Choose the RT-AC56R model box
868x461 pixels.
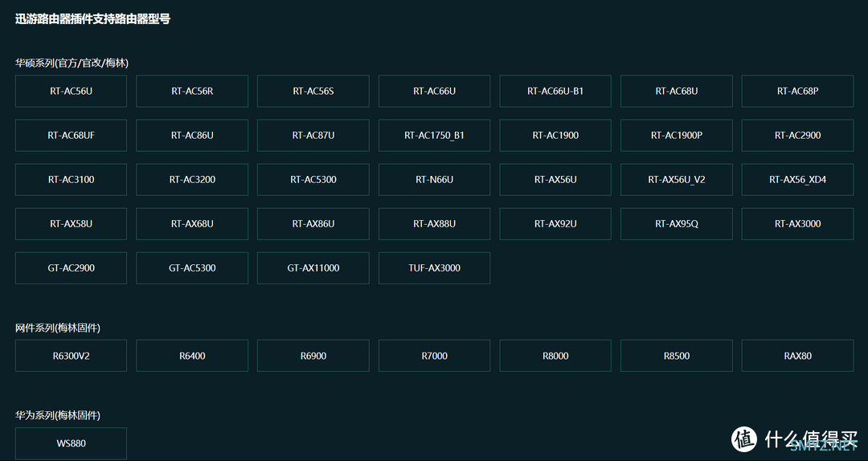point(192,92)
